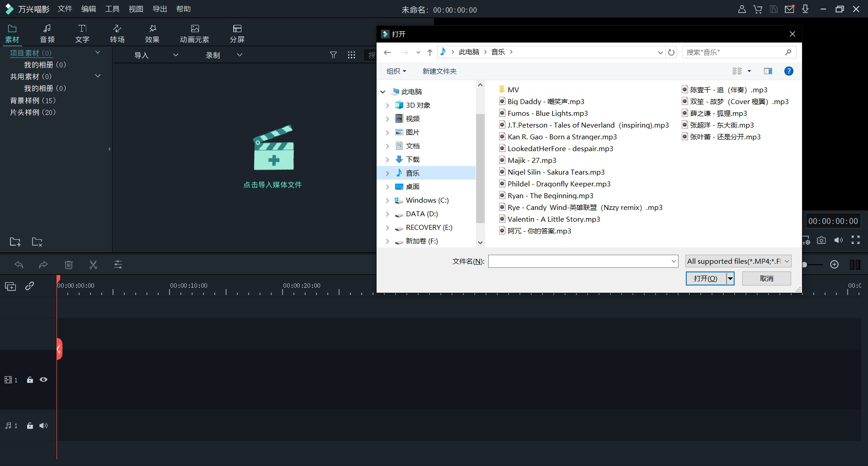Viewport: 868px width, 466px height.
Task: Open the file type filter dropdown
Action: pos(738,262)
